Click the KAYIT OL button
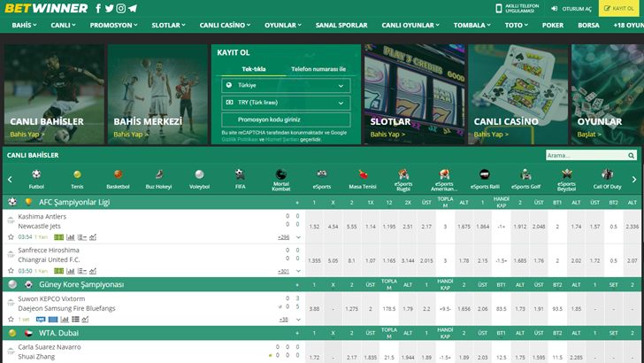 (x=618, y=8)
